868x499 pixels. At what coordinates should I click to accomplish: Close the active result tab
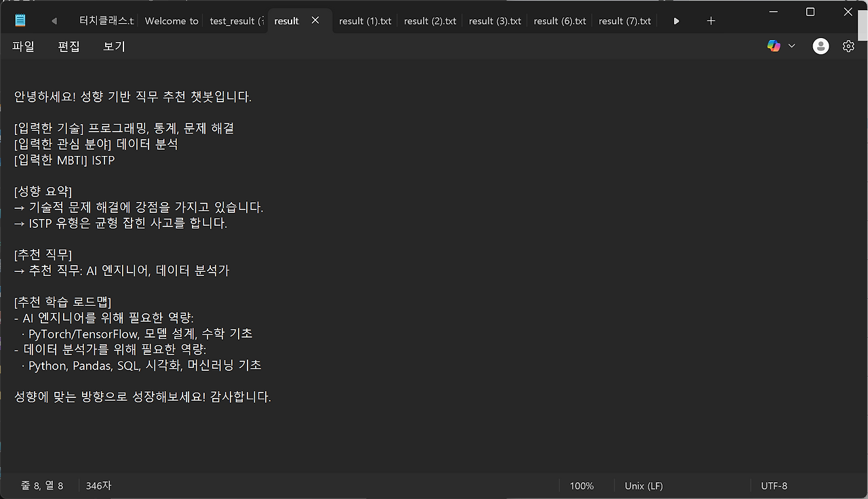[x=315, y=20]
